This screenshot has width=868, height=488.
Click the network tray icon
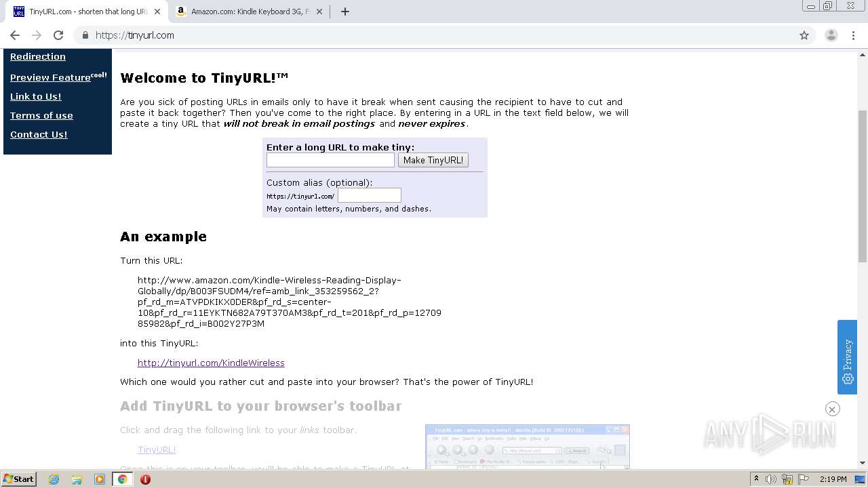click(787, 479)
